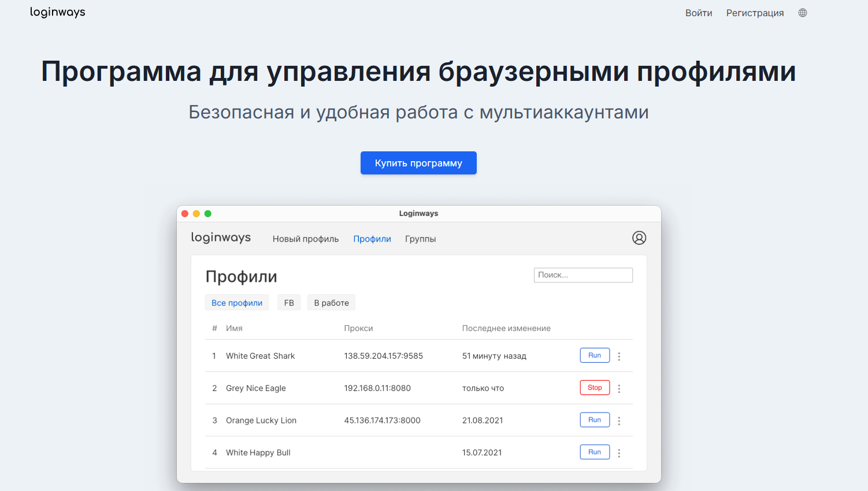
Task: Select the Все профили filter tab
Action: click(237, 303)
